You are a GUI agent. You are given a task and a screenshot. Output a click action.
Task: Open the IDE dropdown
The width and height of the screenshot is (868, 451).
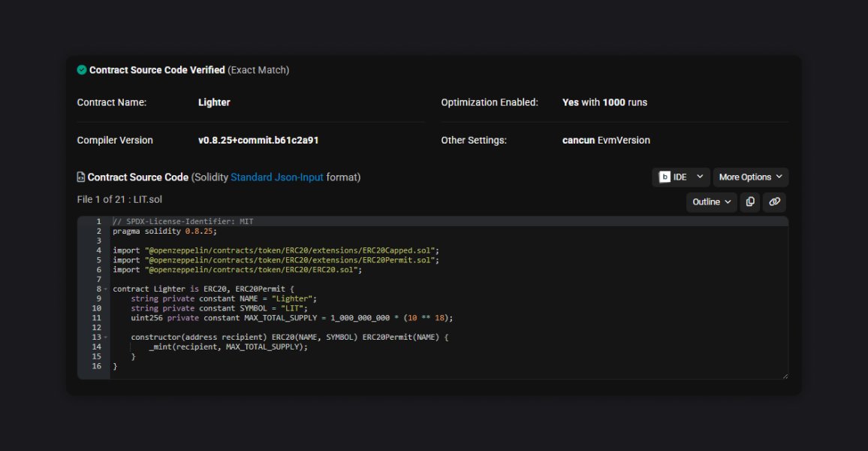coord(681,177)
